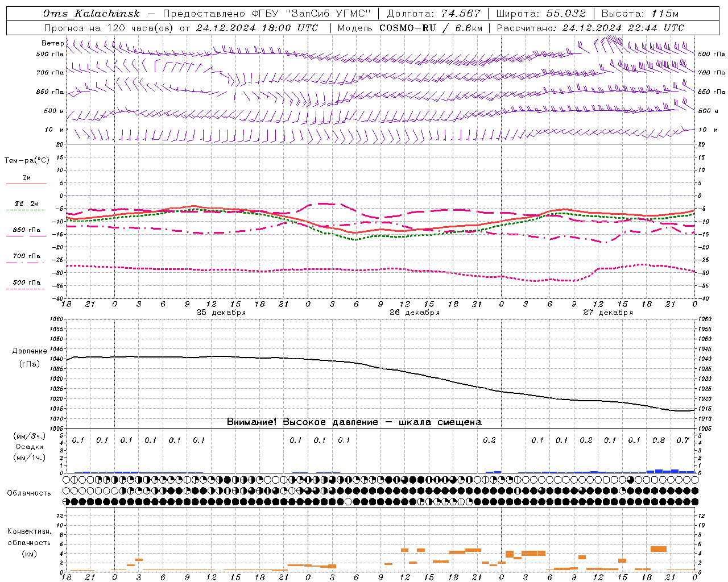The image size is (728, 582).
Task: Click the "(км)" convective height unit label
Action: 30,553
